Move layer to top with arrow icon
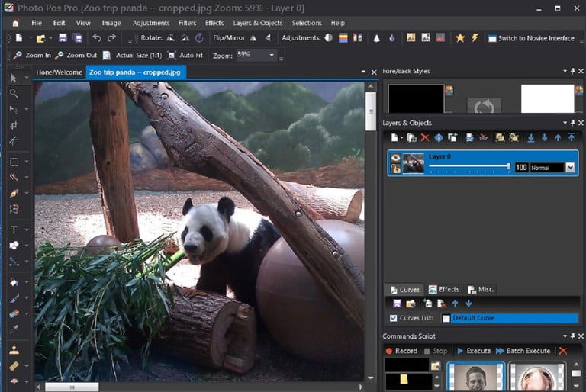 571,138
